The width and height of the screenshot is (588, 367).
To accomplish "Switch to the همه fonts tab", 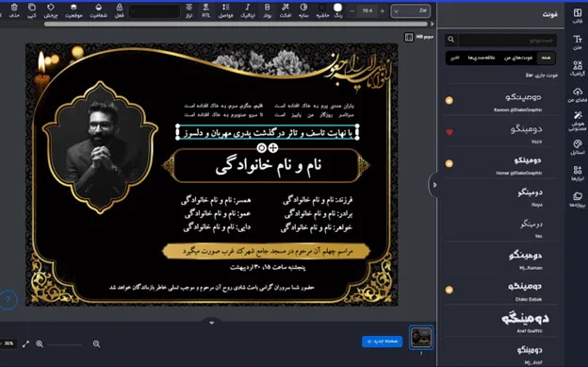I will [x=546, y=58].
